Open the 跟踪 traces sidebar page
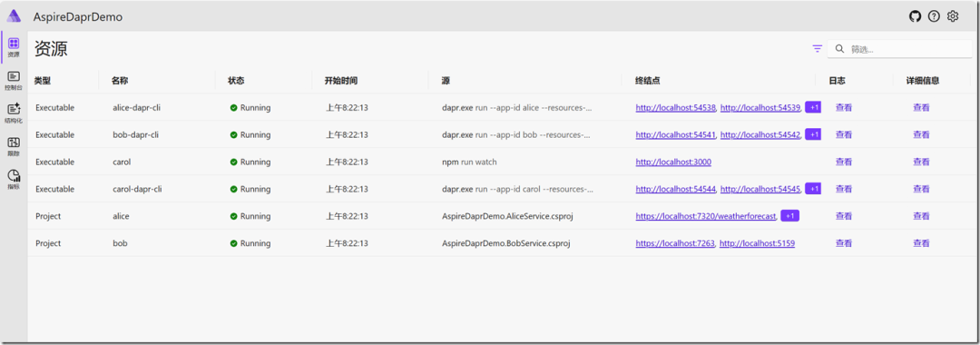This screenshot has height=345, width=980. [14, 147]
